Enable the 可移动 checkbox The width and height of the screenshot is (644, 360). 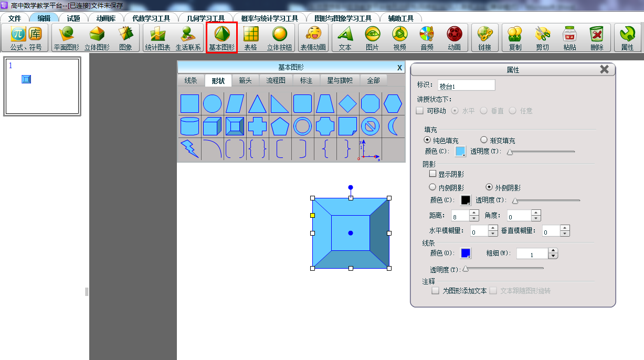(420, 111)
